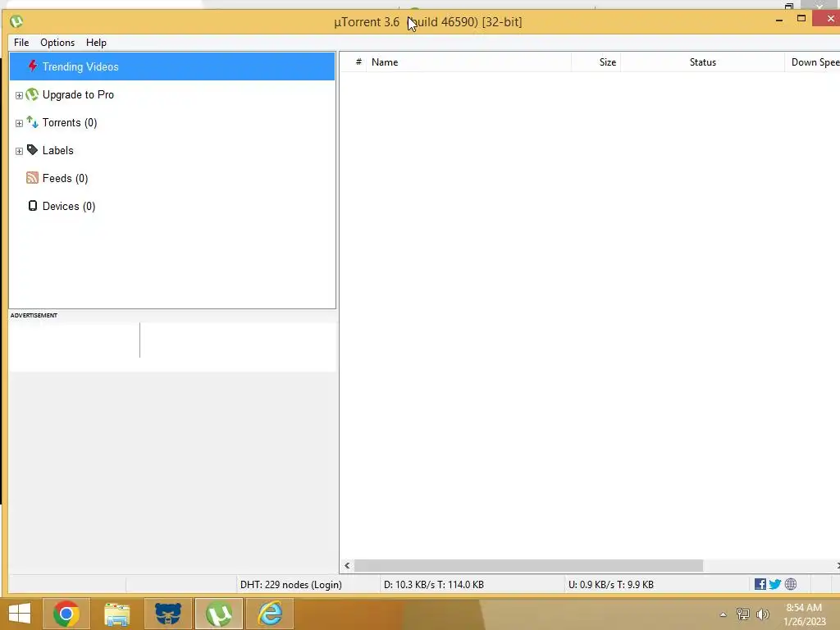The width and height of the screenshot is (840, 630).
Task: Maximize the uTorrent window
Action: [x=801, y=19]
